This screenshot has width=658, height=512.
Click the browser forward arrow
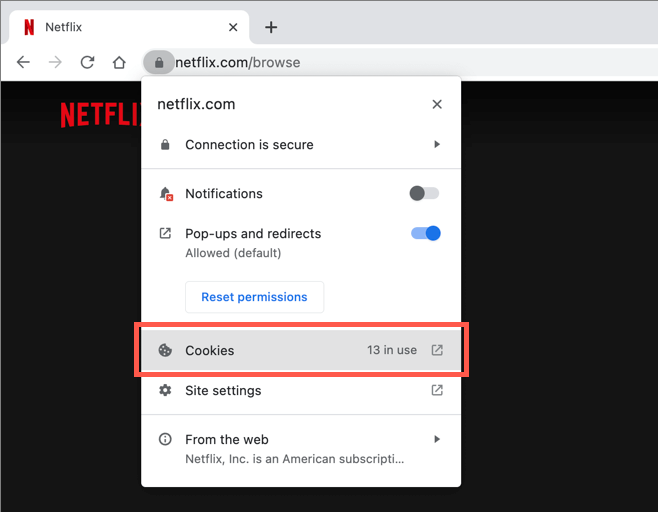55,63
